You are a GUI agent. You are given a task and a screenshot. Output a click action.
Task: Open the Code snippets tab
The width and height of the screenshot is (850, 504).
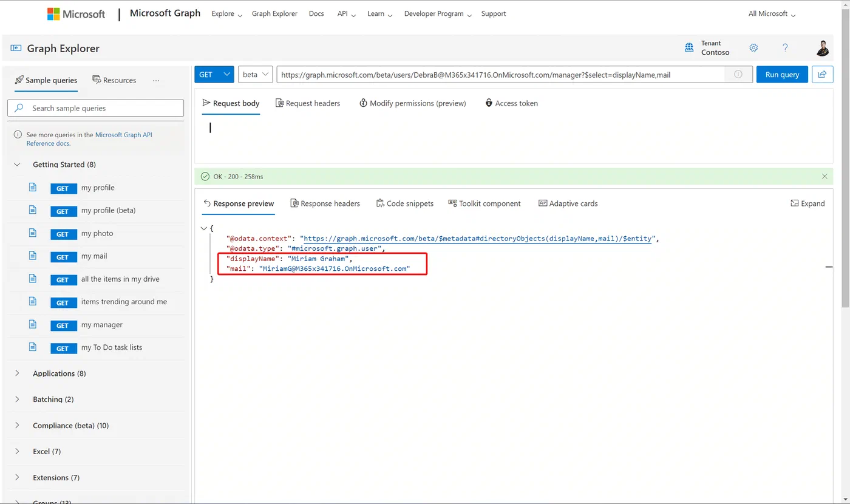click(405, 203)
